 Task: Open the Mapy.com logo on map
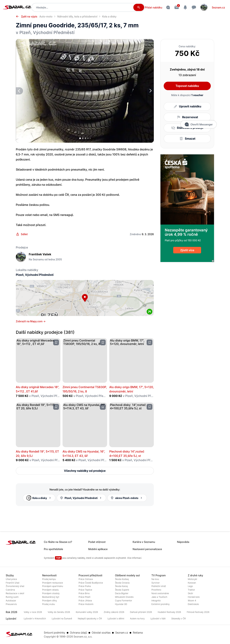(x=149, y=311)
